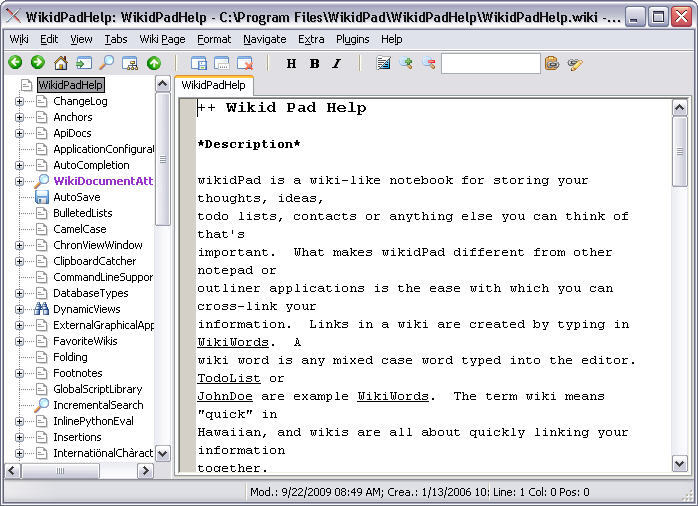Expand the DynamicViews tree node
698x506 pixels.
coord(19,309)
